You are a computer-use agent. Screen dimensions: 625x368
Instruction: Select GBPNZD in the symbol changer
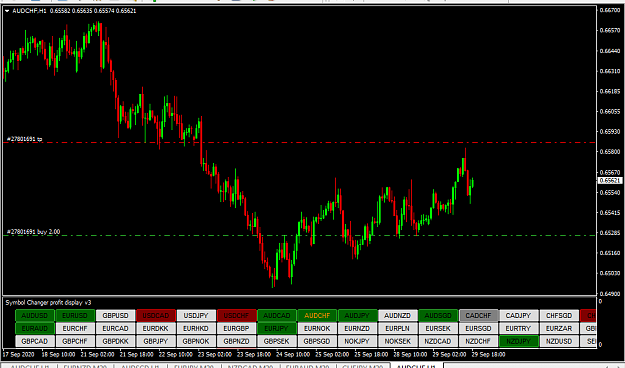coord(236,341)
